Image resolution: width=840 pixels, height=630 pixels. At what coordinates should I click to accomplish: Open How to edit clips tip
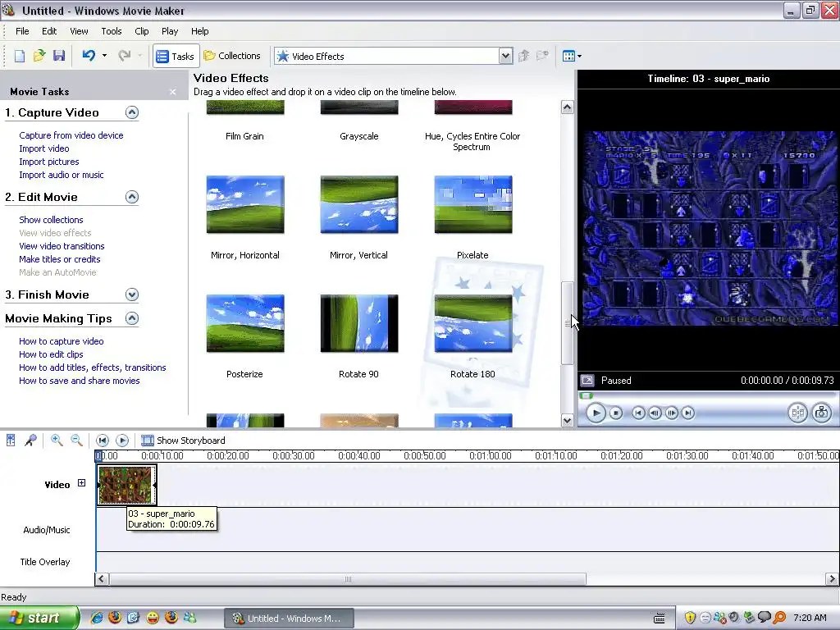(51, 354)
